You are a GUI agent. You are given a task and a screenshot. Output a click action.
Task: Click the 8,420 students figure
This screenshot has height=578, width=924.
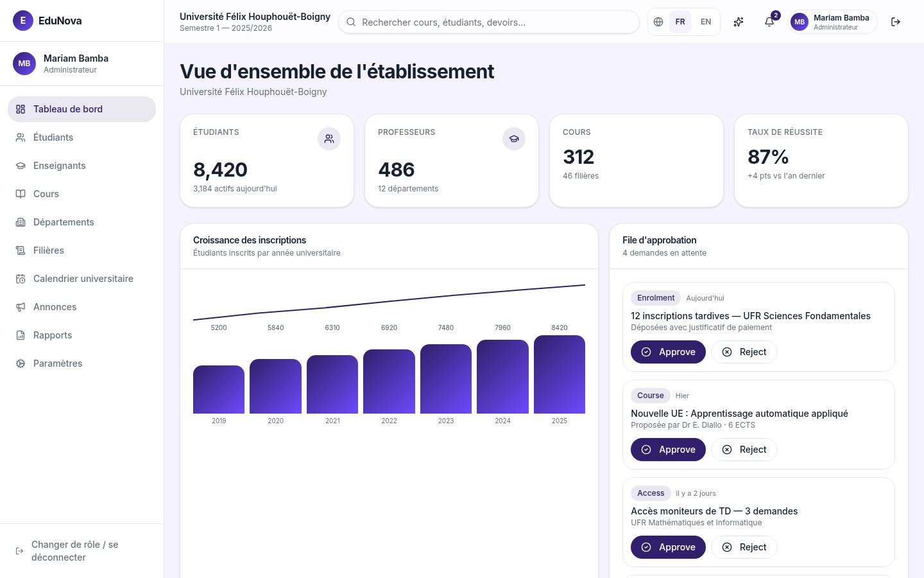coord(220,170)
